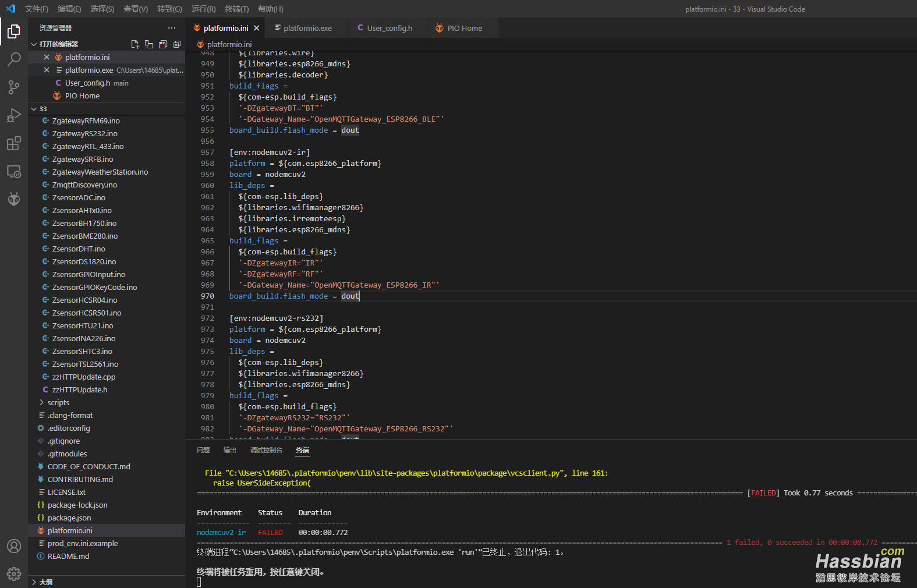Image resolution: width=917 pixels, height=588 pixels.
Task: Open ZsensorDS1820.ino file
Action: click(x=84, y=261)
